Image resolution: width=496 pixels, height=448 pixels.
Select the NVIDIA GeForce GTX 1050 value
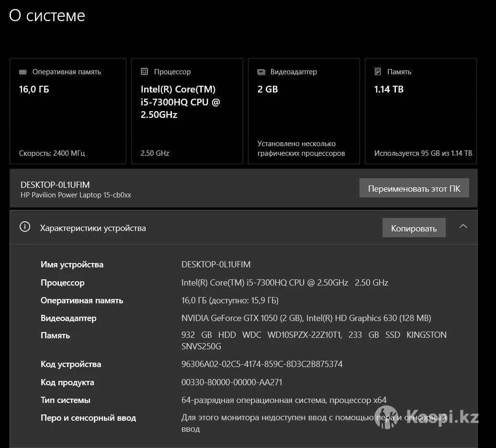pos(242,318)
